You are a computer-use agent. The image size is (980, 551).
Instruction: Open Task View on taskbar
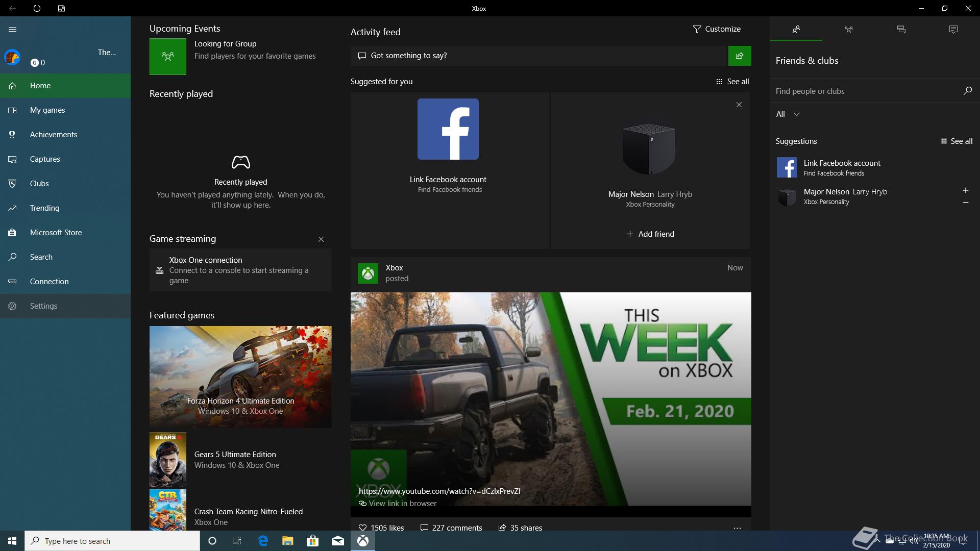click(x=237, y=541)
